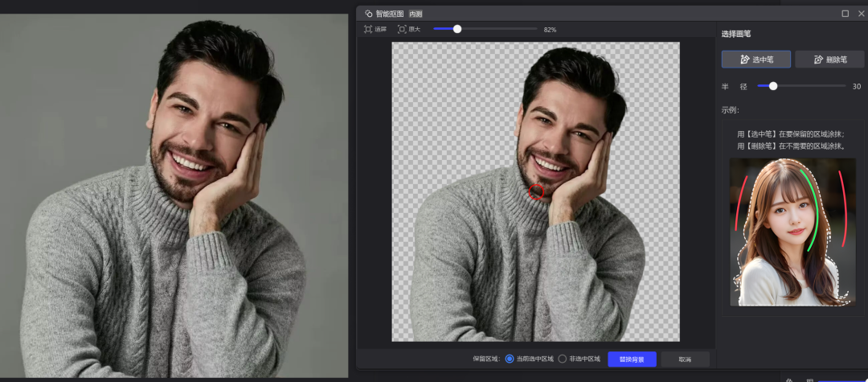The height and width of the screenshot is (382, 868).
Task: Click the 82% zoom percentage label
Action: 550,30
